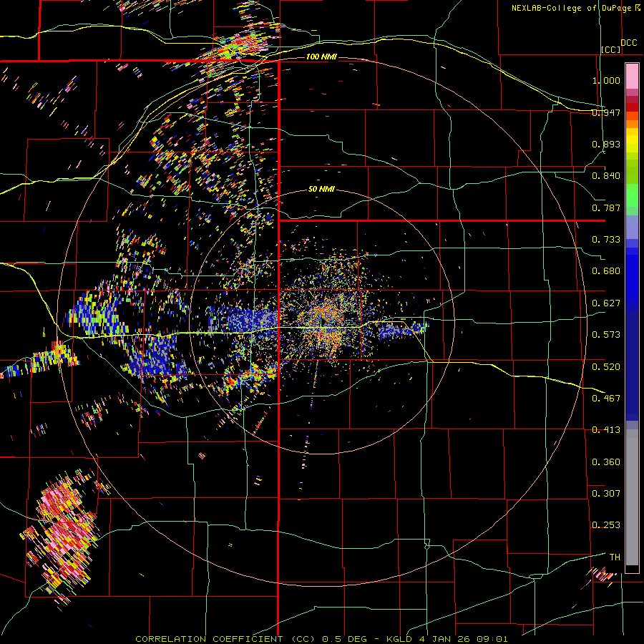The width and height of the screenshot is (644, 644).
Task: Pick the pink segment at the top of the color bar
Action: pos(632,76)
